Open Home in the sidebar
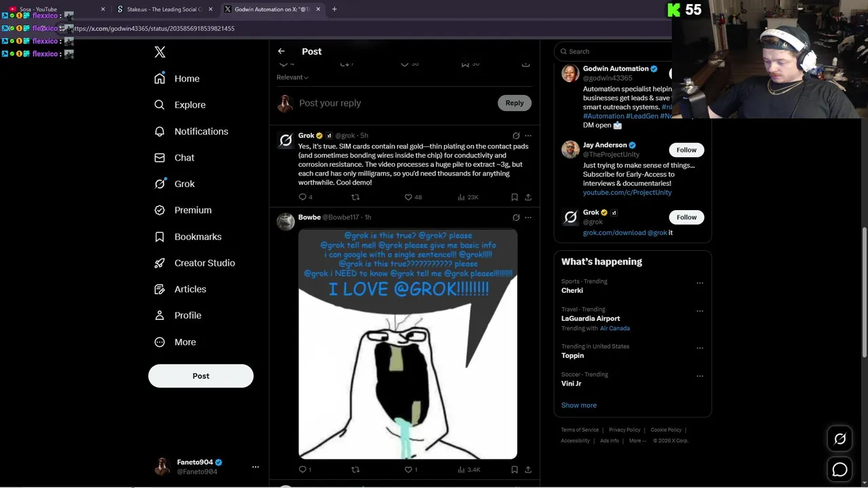The width and height of the screenshot is (868, 488). (x=177, y=79)
